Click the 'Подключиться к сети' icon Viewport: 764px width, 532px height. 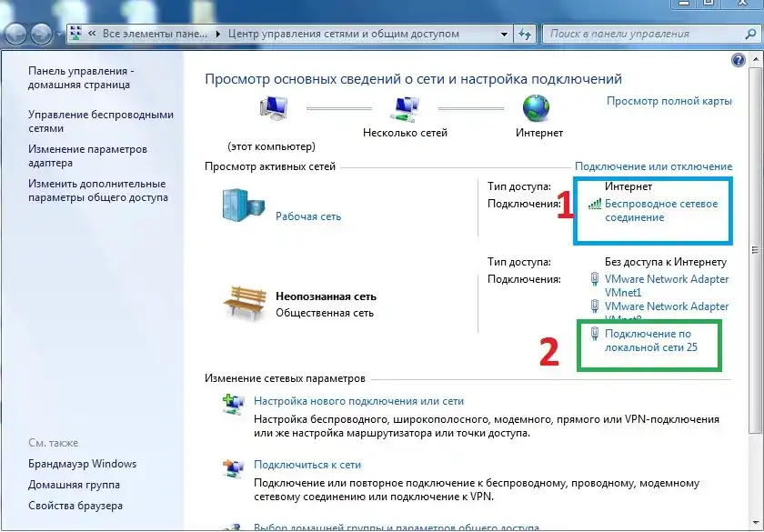233,467
